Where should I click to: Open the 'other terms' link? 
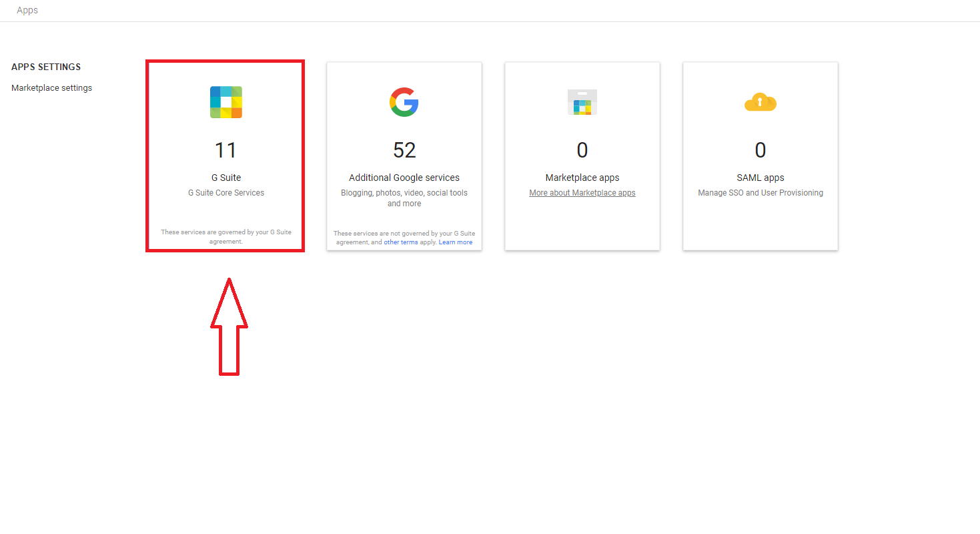pyautogui.click(x=401, y=242)
